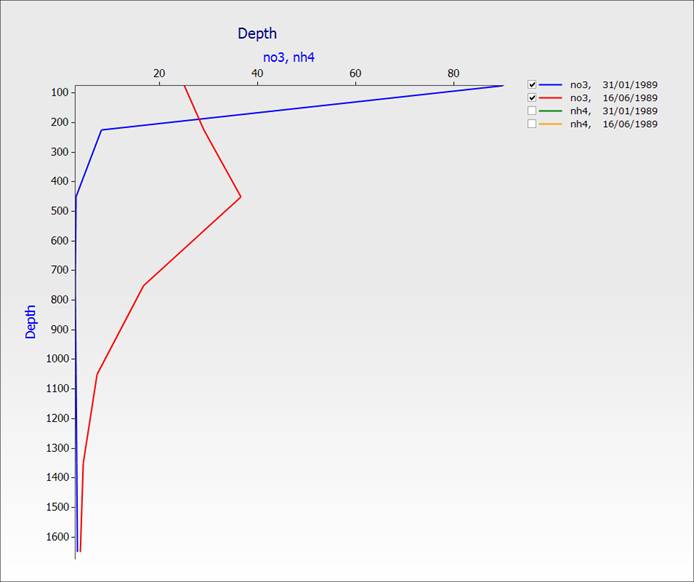The width and height of the screenshot is (694, 582).
Task: Click the depth axis label 300
Action: 60,152
